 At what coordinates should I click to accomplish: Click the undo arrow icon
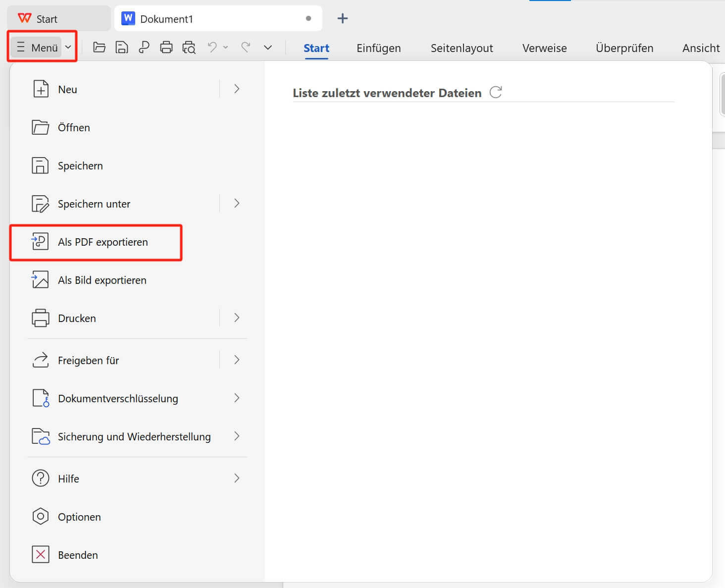click(212, 47)
